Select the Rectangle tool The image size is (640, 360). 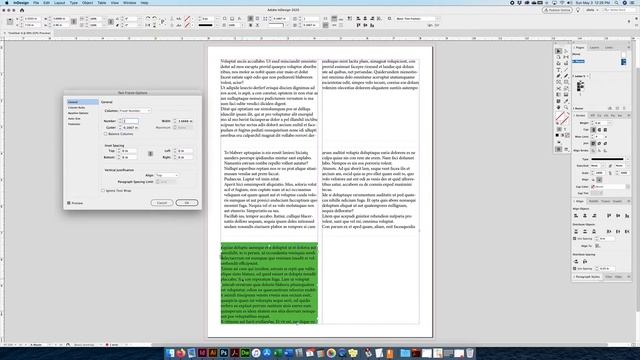(x=566, y=82)
